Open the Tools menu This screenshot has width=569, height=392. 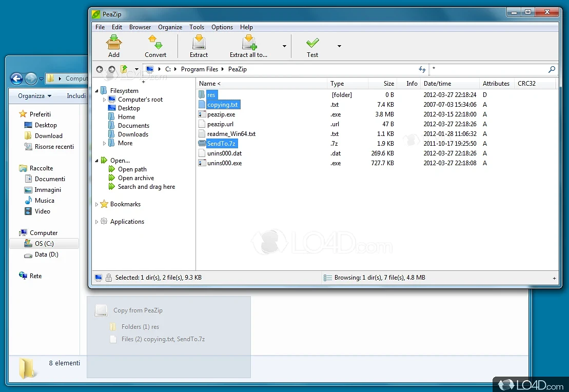197,27
